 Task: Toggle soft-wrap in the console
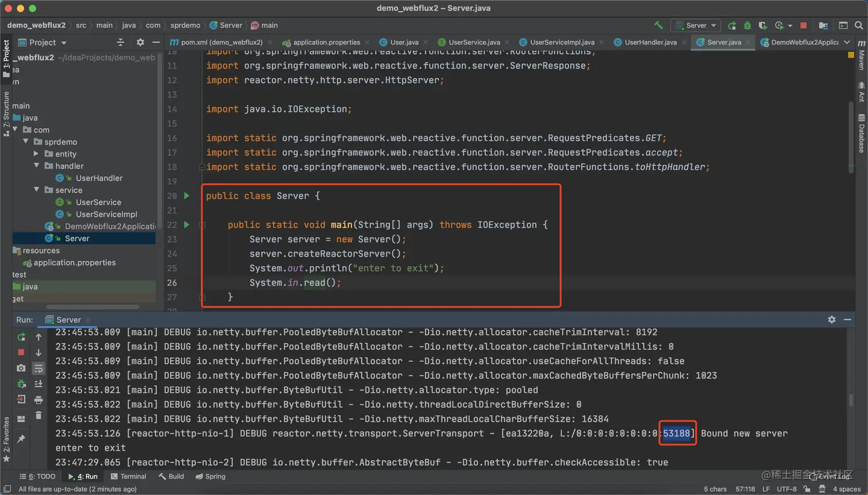(38, 368)
